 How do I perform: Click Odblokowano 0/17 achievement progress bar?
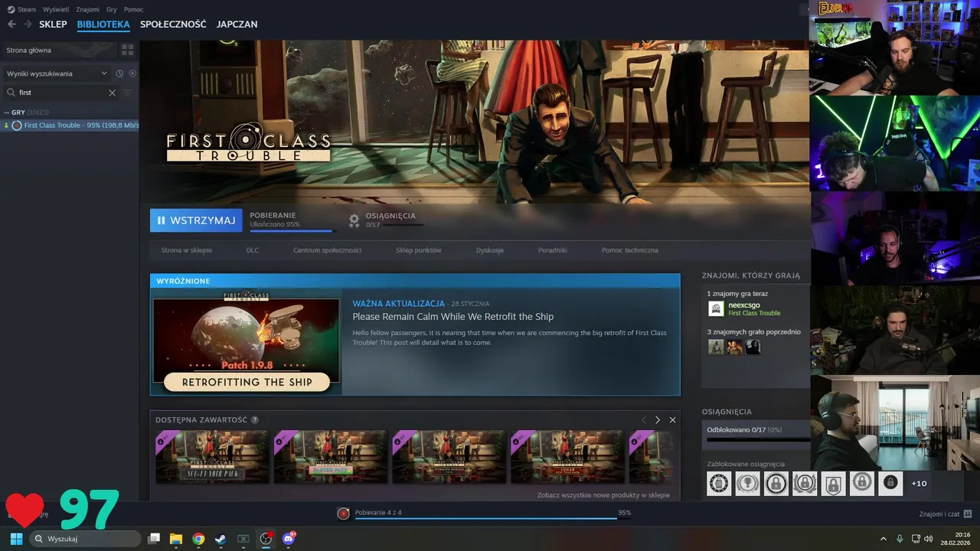758,440
